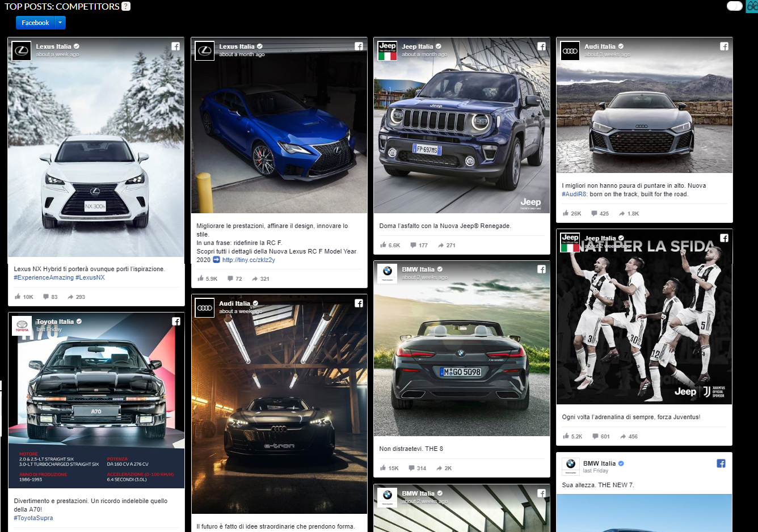Screen dimensions: 758x532
Task: Click the #ExperienceAmazing hashtag
Action: 44,277
